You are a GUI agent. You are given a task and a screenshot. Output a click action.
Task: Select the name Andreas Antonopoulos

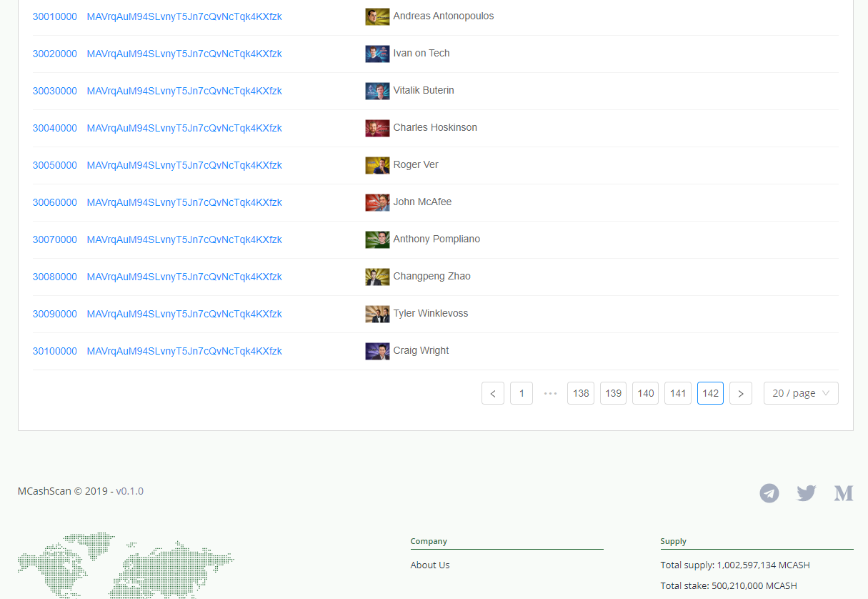pyautogui.click(x=444, y=16)
